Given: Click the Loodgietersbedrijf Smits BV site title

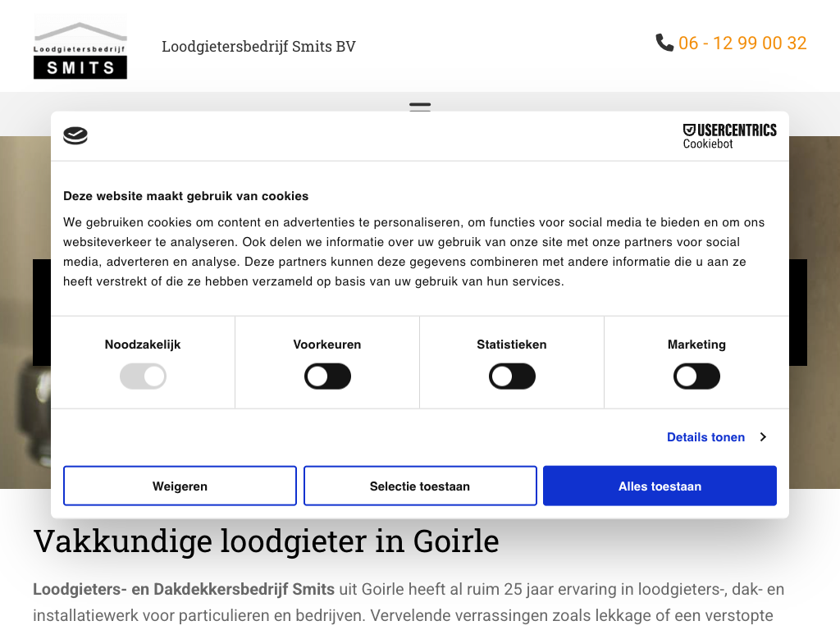Looking at the screenshot, I should tap(258, 47).
